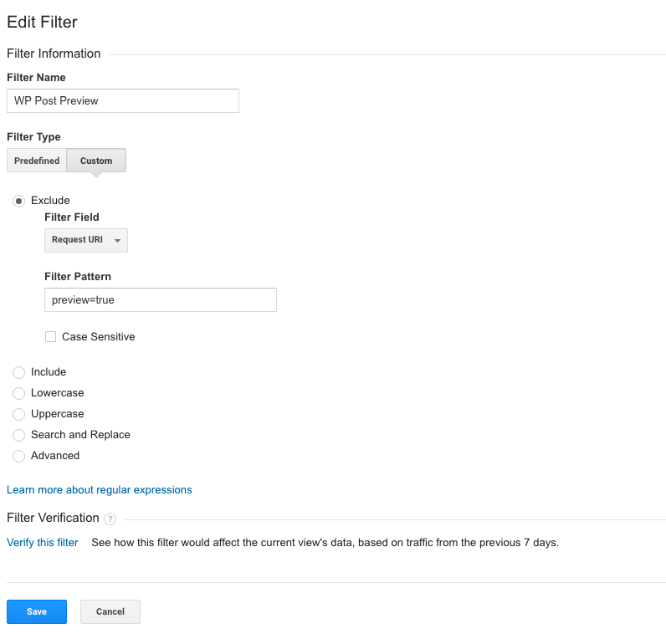Screen dimensions: 666x644
Task: Click the Case Sensitive label text
Action: 98,337
